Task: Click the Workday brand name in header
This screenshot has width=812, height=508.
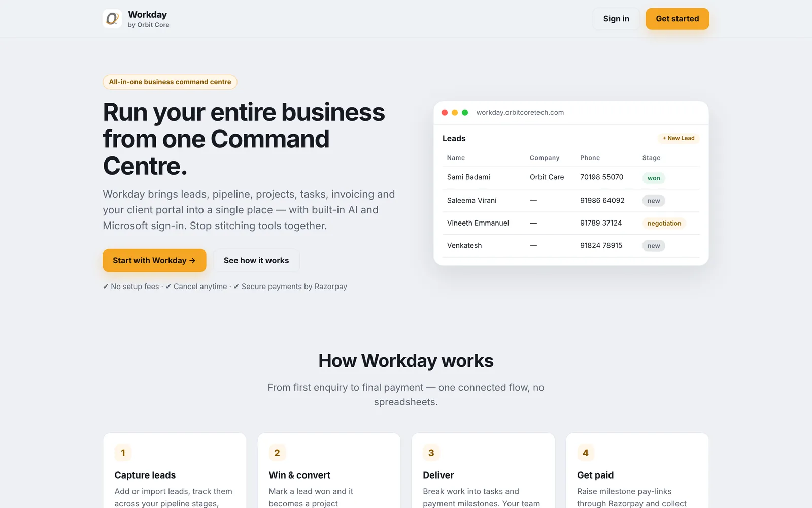Action: point(147,14)
